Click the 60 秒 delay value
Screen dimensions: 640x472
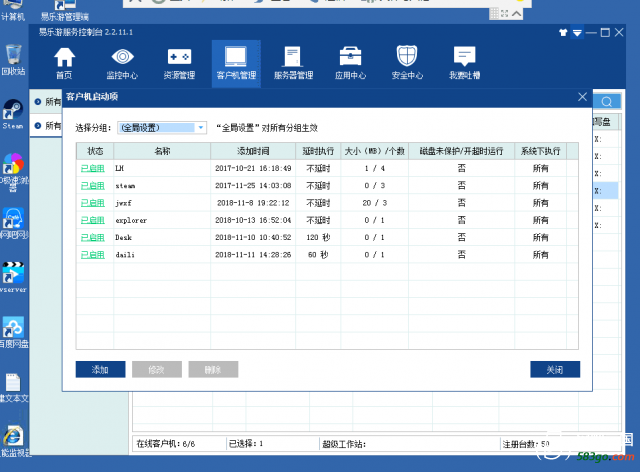click(x=318, y=255)
